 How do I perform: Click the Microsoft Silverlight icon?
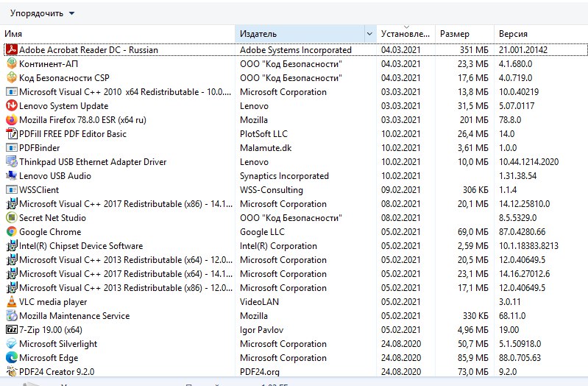[12, 343]
